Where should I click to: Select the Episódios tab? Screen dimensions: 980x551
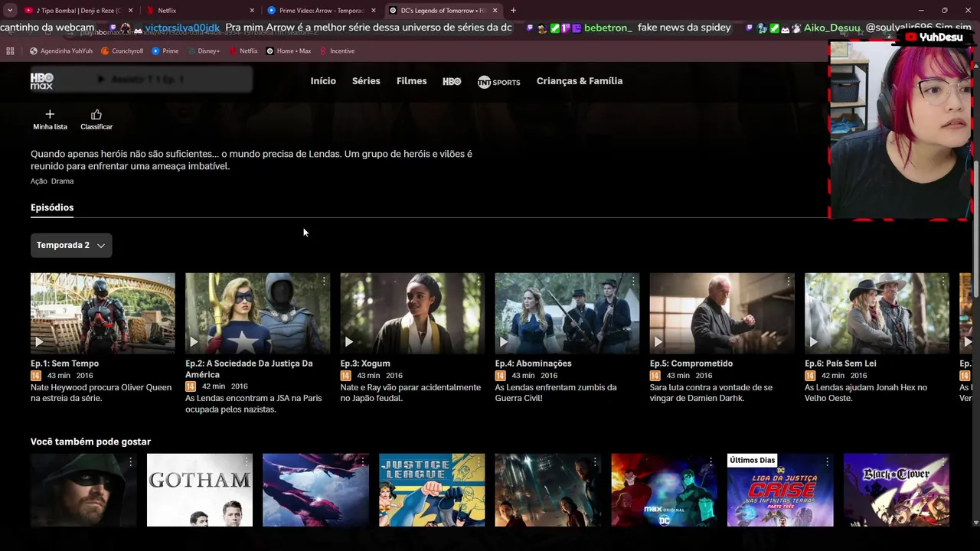pyautogui.click(x=52, y=207)
